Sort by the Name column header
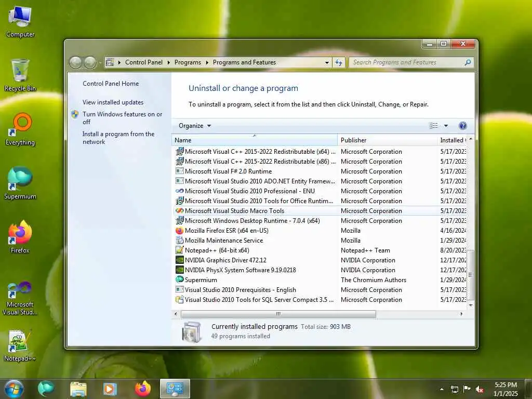 coord(255,140)
